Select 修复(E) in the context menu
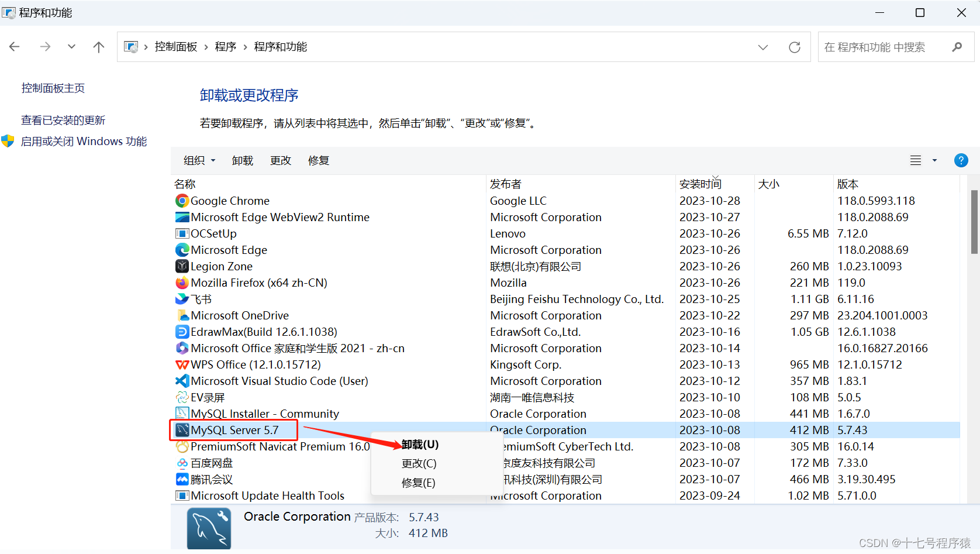This screenshot has height=554, width=980. 418,483
